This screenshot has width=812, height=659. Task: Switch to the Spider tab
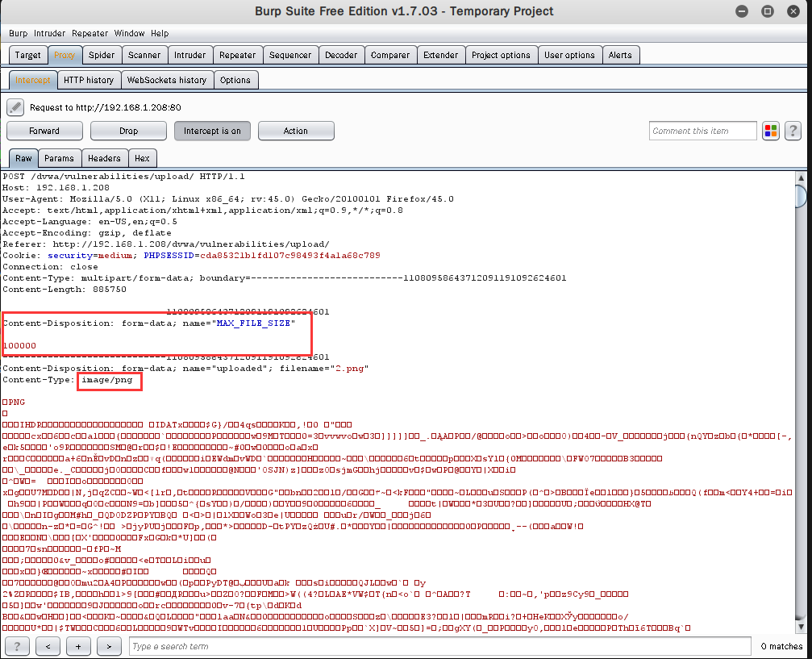point(102,55)
